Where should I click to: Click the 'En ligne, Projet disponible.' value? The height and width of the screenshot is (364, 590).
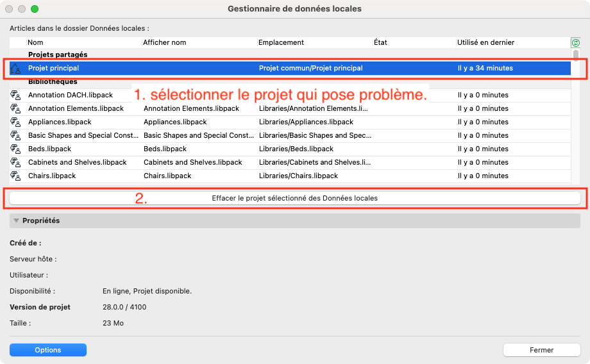(x=147, y=292)
